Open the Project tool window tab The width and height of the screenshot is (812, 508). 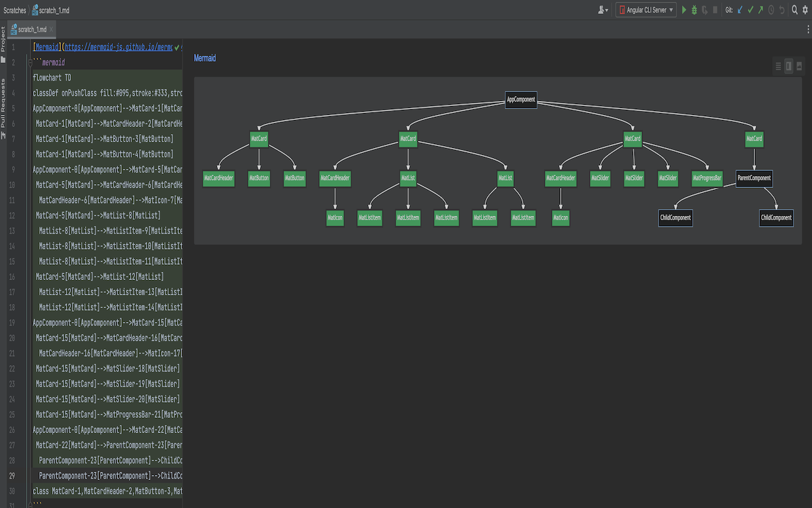pos(3,39)
